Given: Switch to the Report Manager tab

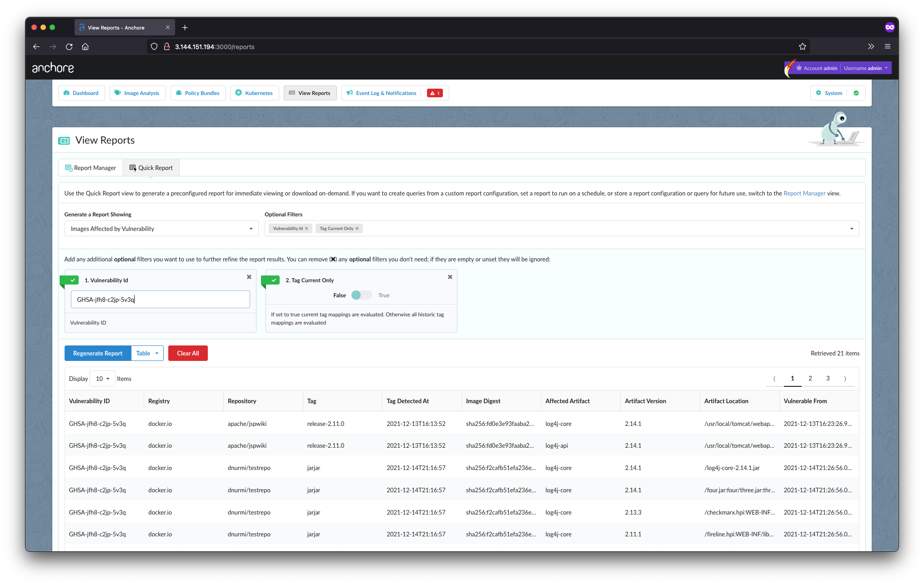Looking at the screenshot, I should (90, 168).
